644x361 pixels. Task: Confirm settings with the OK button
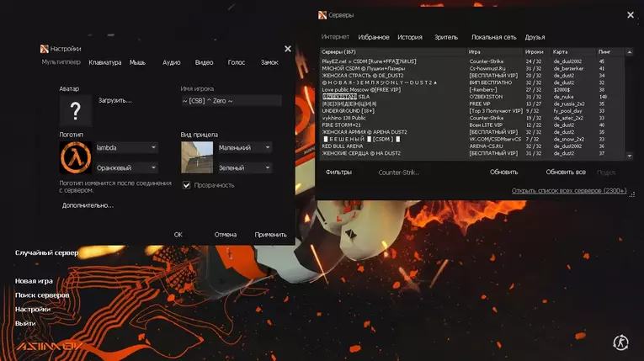click(178, 235)
